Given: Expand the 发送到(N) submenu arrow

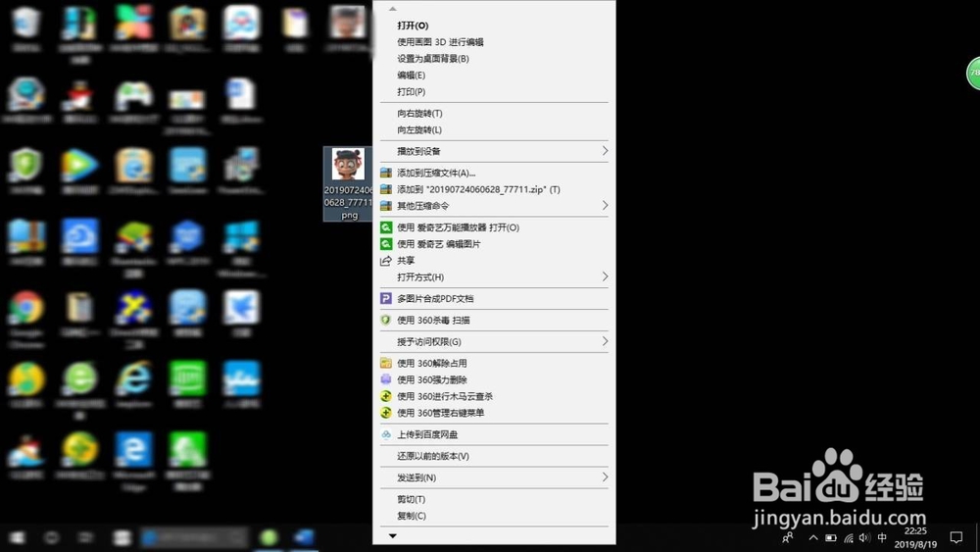Looking at the screenshot, I should [x=605, y=477].
